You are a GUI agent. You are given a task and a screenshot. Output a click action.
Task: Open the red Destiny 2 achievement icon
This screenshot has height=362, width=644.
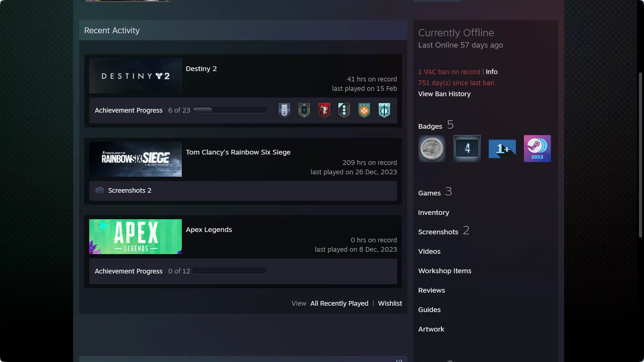[x=324, y=110]
